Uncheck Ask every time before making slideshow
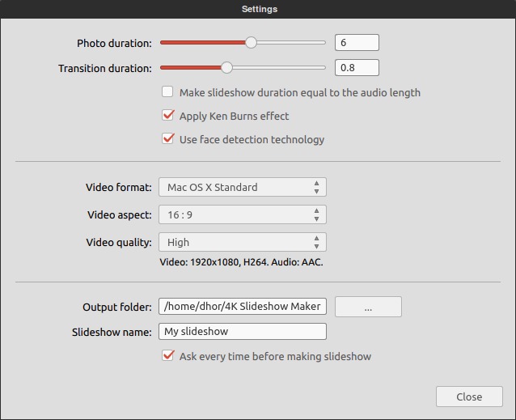Screen dimensions: 516x420 click(167, 356)
